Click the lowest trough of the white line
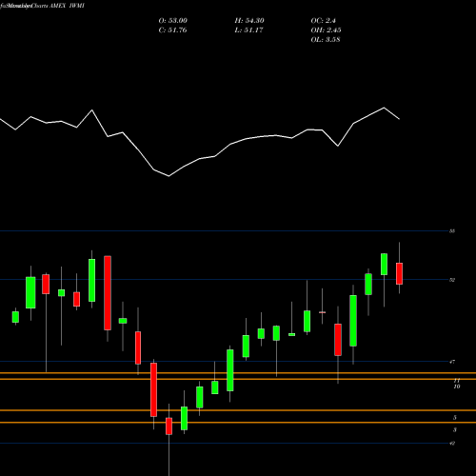The height and width of the screenshot is (476, 476). 169,176
